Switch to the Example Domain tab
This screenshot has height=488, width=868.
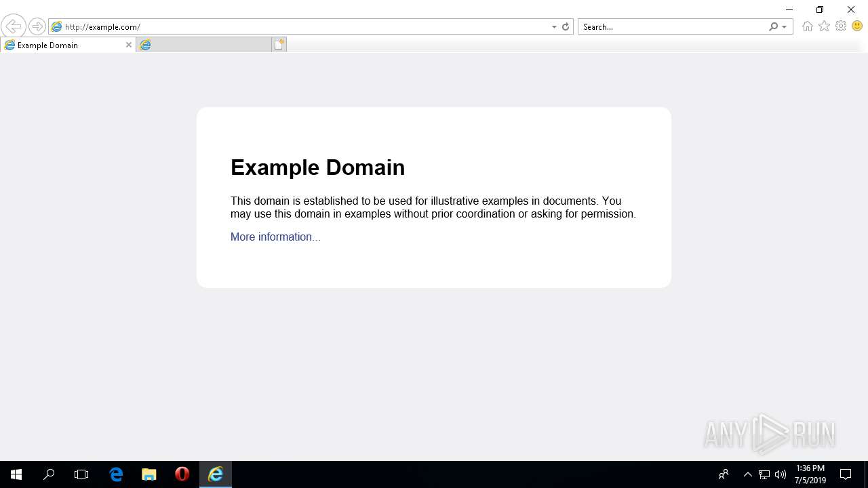coord(68,45)
